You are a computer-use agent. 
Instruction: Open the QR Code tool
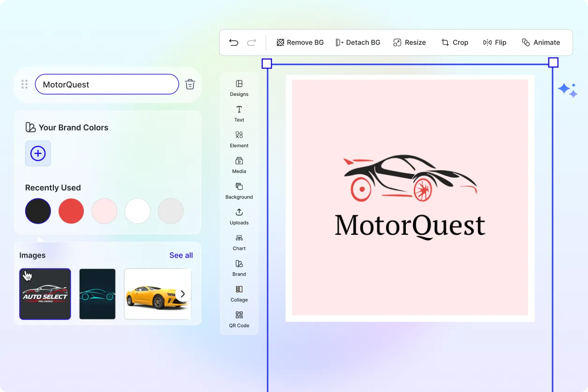[239, 319]
